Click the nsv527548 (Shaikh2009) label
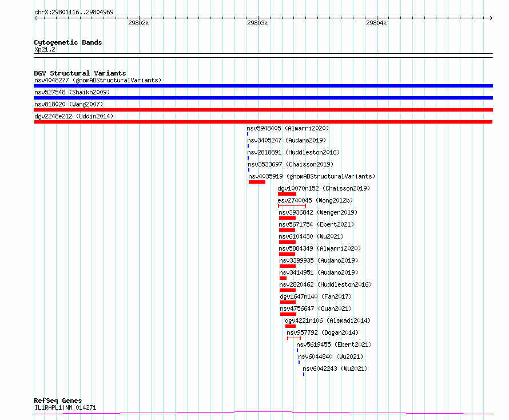 click(72, 92)
